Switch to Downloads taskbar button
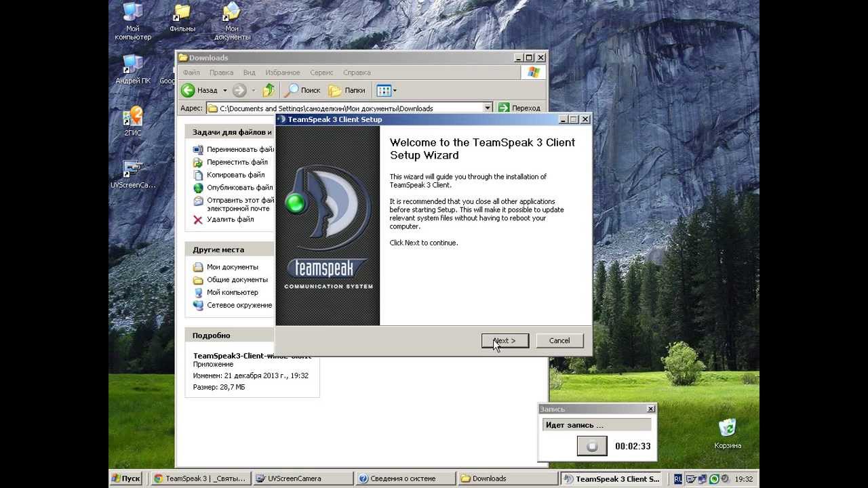The width and height of the screenshot is (868, 488). click(x=509, y=479)
